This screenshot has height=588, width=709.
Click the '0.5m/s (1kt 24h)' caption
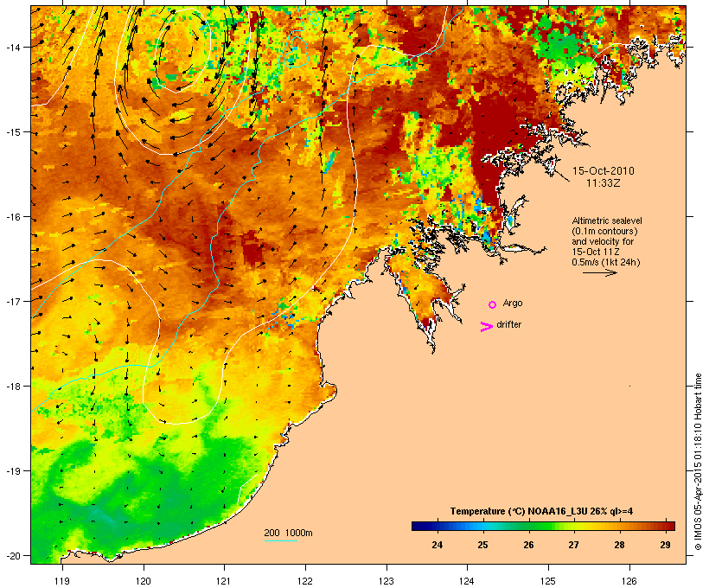coord(606,262)
